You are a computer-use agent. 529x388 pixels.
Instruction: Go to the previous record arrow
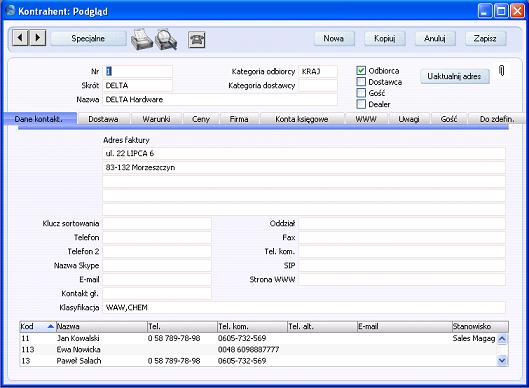(x=20, y=37)
